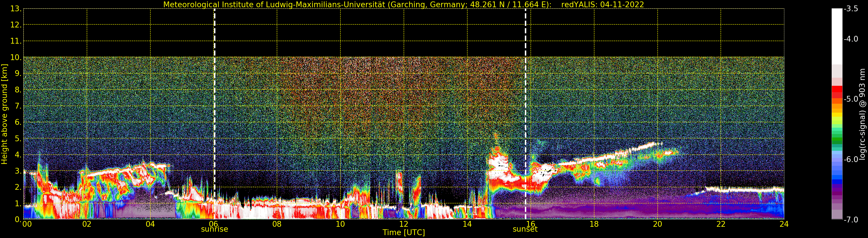Click the colorbar value '-6.0'

tap(851, 159)
